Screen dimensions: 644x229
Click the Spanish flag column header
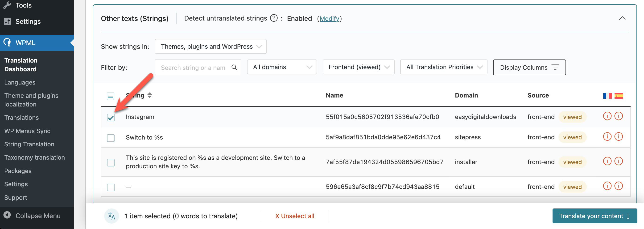[x=619, y=96]
